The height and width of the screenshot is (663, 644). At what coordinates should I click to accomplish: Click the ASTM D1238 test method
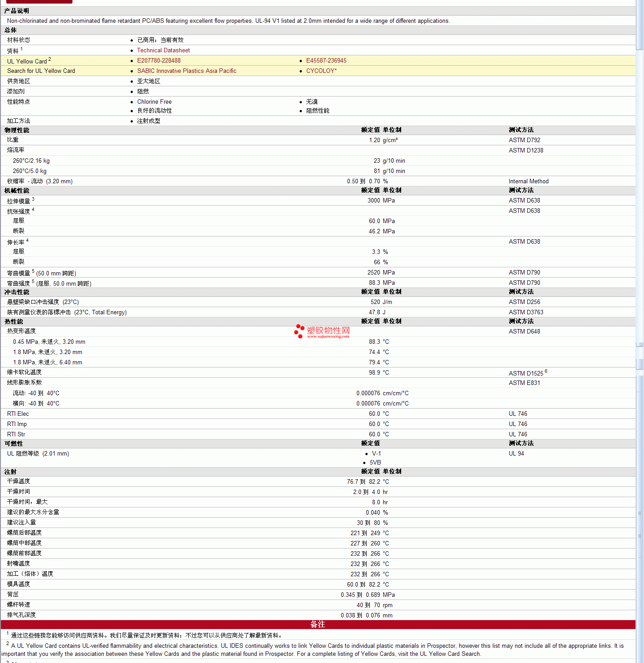click(x=526, y=151)
